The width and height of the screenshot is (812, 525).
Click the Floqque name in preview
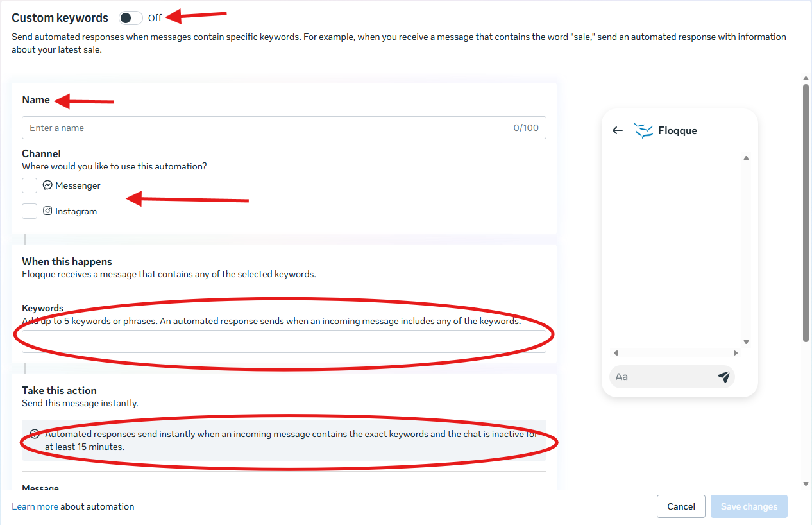point(677,130)
